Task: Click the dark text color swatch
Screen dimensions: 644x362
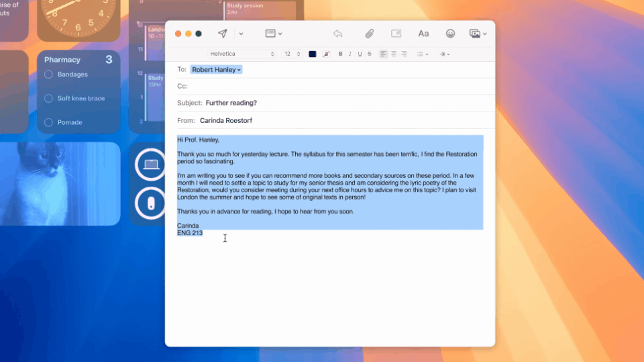Action: coord(313,54)
